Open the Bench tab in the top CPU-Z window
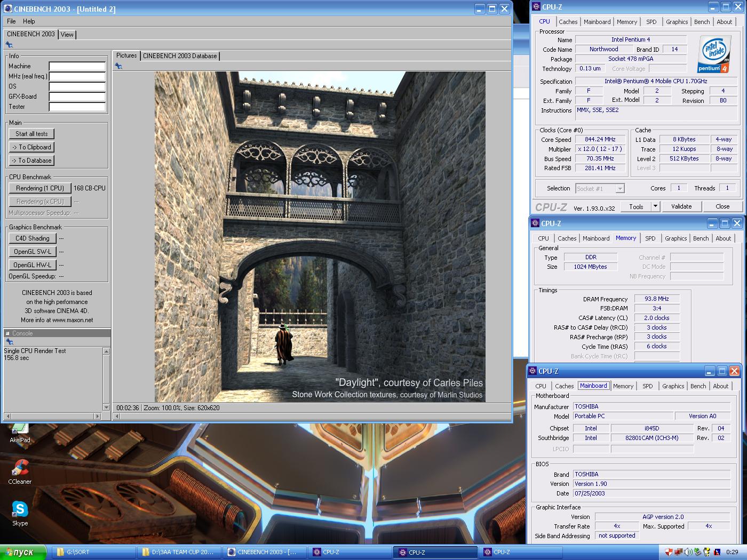This screenshot has width=747, height=560. pyautogui.click(x=702, y=22)
